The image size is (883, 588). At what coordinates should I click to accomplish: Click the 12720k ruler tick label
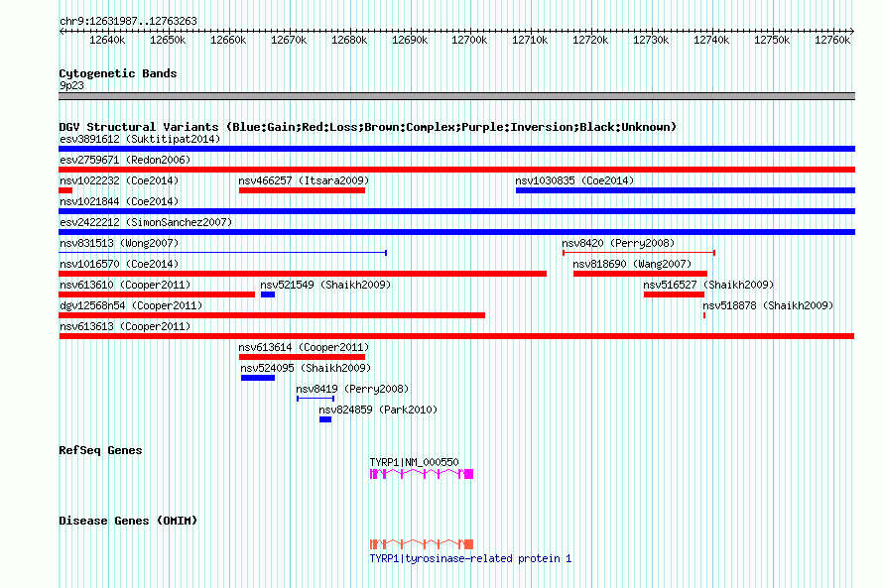(590, 40)
